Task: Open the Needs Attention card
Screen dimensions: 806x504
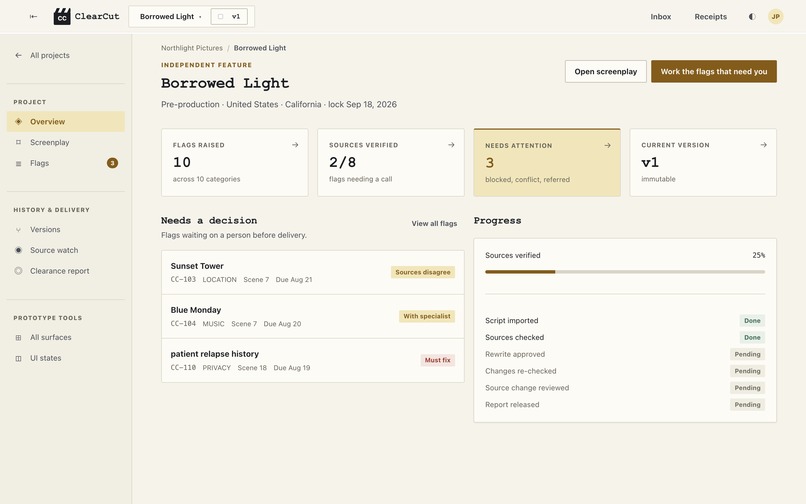Action: coord(547,163)
